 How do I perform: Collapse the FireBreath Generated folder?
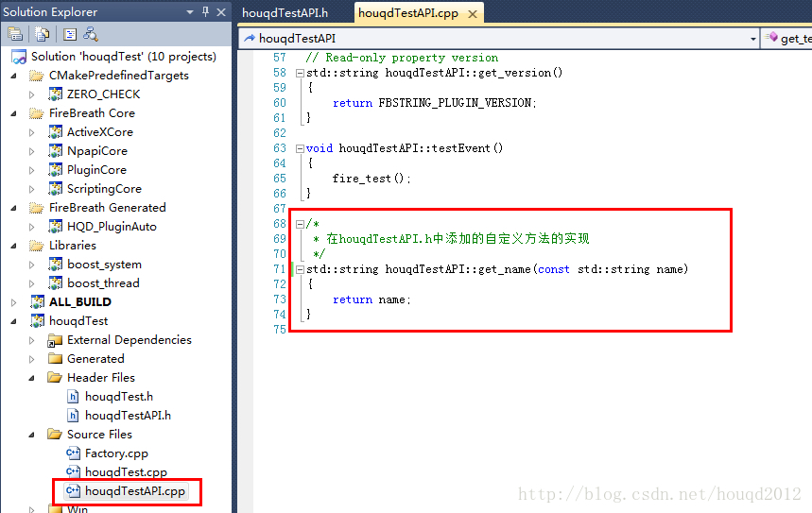coord(13,208)
